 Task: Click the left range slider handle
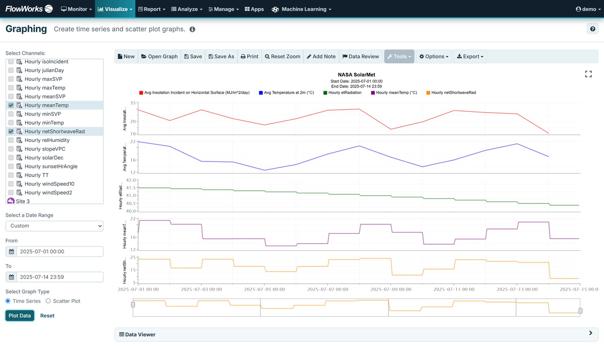(x=133, y=304)
